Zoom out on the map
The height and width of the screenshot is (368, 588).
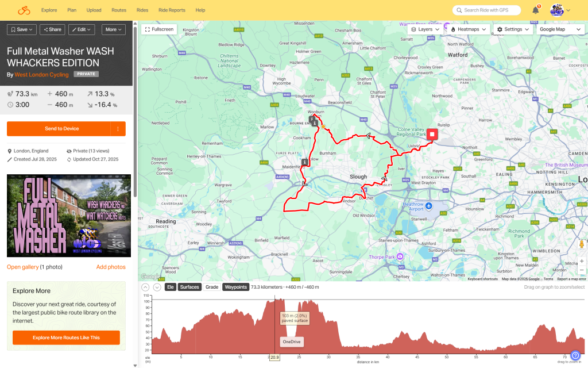pyautogui.click(x=581, y=270)
